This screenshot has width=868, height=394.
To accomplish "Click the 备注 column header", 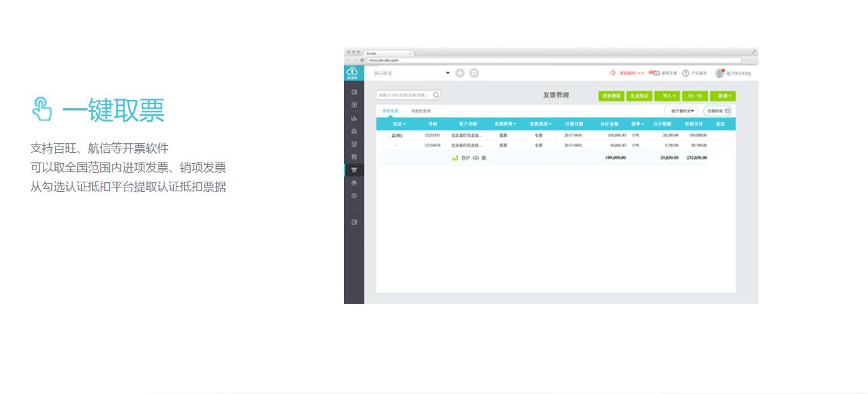I will [720, 123].
